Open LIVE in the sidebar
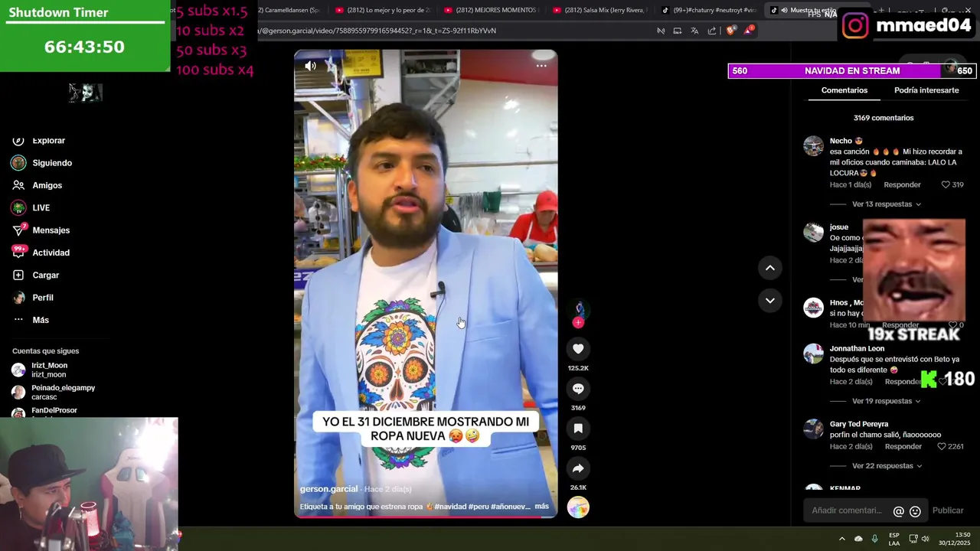The height and width of the screenshot is (551, 980). click(x=41, y=207)
